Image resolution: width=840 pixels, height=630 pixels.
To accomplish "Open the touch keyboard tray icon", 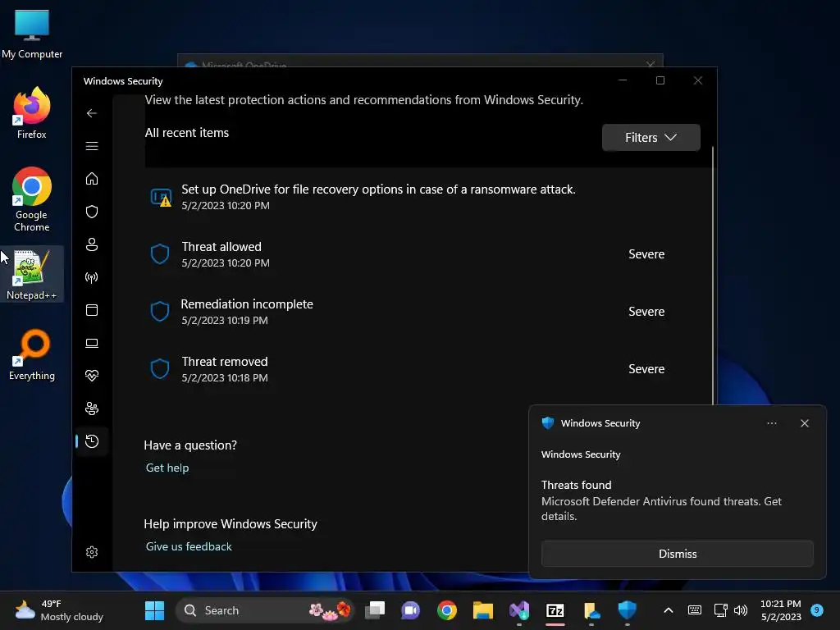I will click(x=694, y=610).
